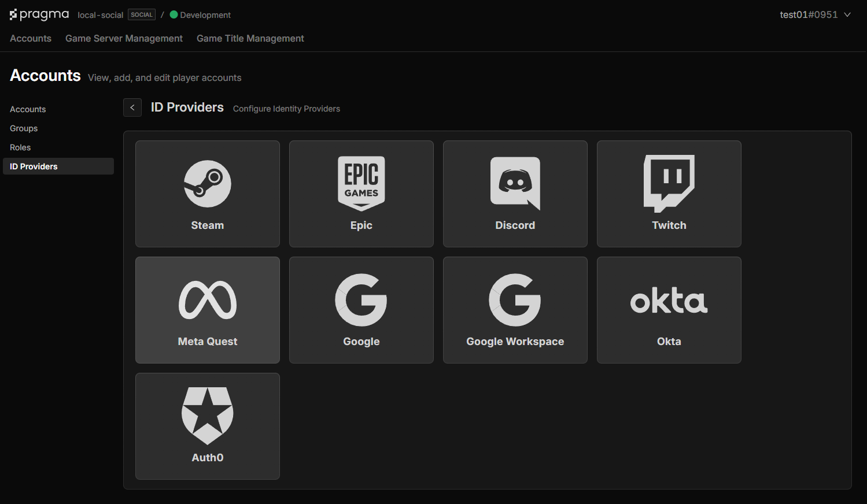The image size is (867, 504).
Task: Click the green Development status dot
Action: [x=174, y=14]
